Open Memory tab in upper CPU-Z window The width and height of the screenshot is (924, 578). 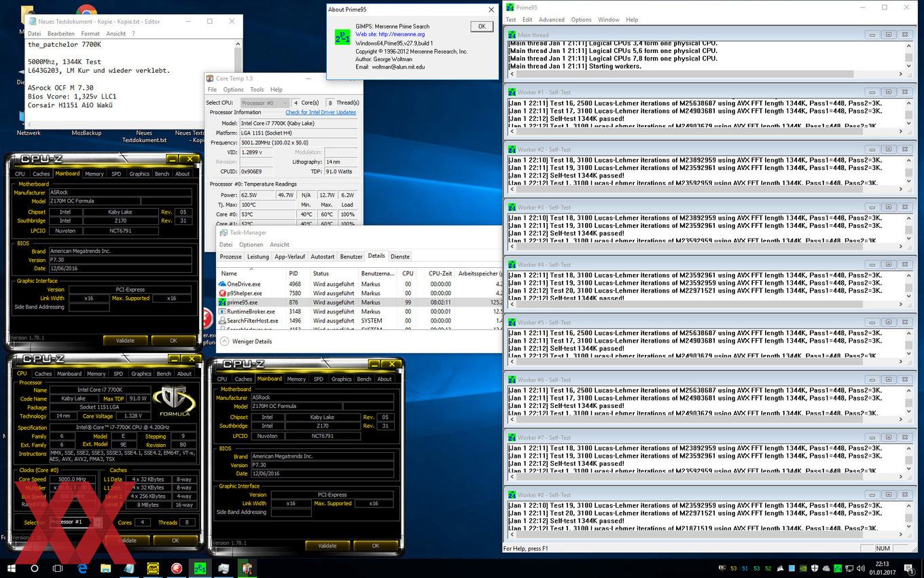coord(94,173)
